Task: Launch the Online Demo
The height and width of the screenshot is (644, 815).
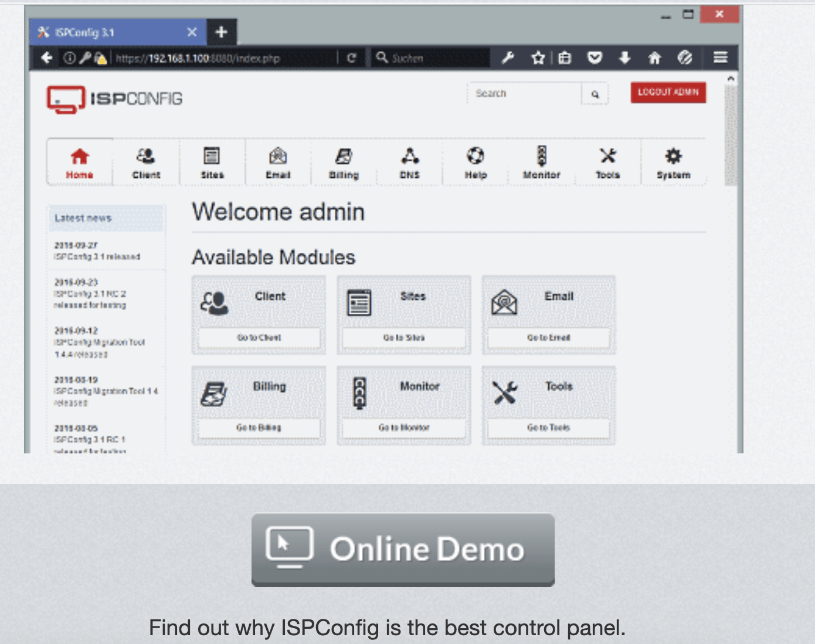Action: coord(403,550)
